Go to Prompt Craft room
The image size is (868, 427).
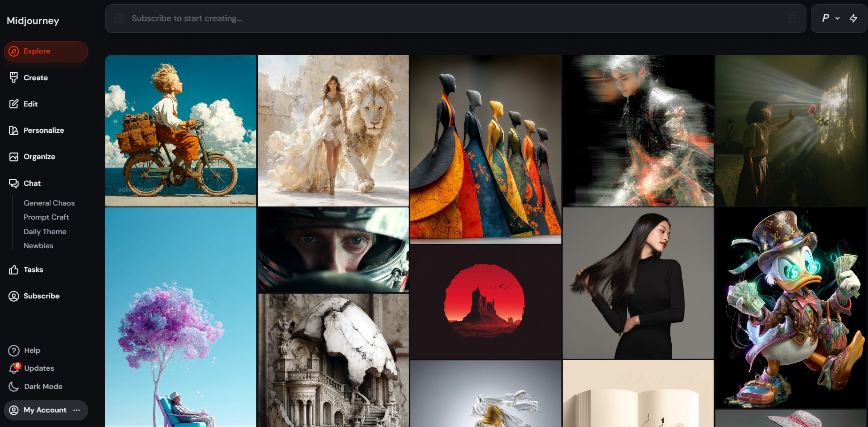(x=46, y=217)
